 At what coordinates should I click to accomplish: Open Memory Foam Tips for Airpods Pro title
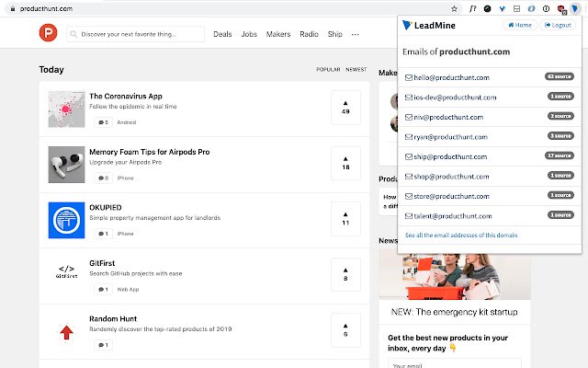point(149,152)
